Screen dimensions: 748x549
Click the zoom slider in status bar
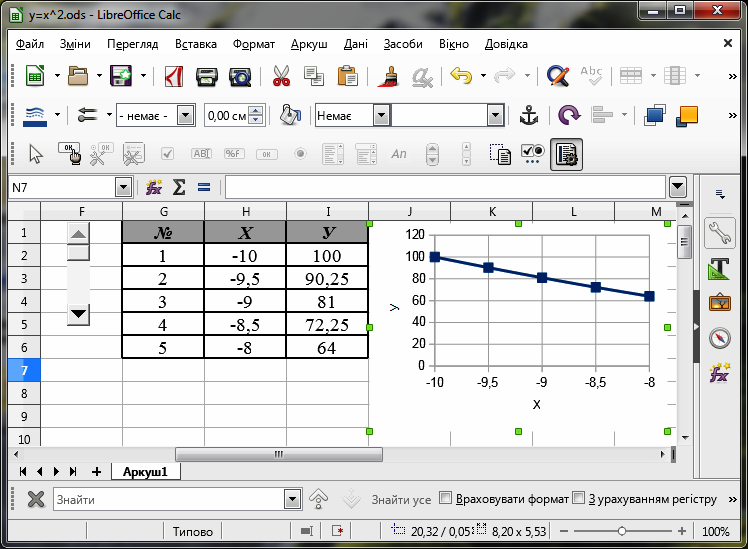(622, 532)
